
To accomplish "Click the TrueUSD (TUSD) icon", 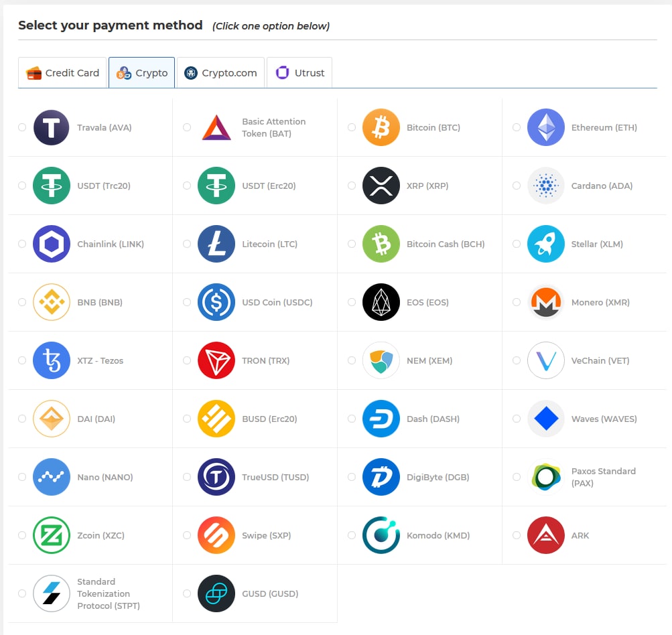I will pos(216,478).
